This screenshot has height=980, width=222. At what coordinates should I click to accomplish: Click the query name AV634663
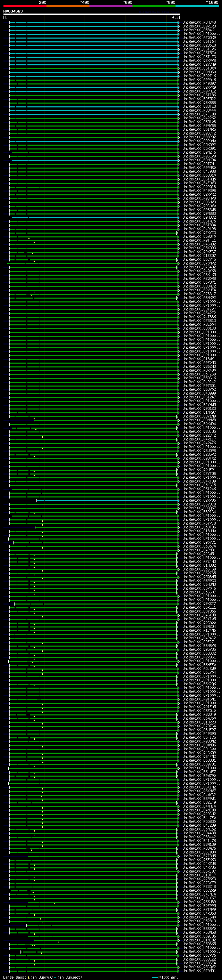[x=13, y=11]
